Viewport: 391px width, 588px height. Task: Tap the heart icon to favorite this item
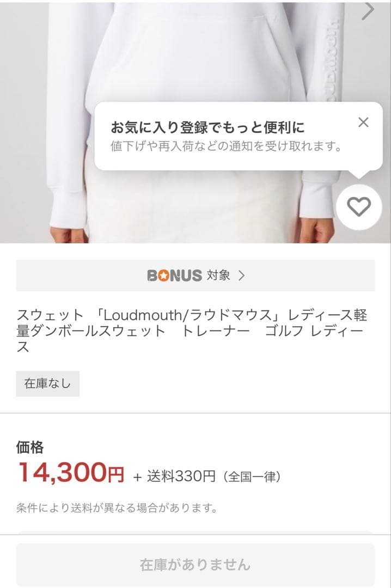click(359, 207)
